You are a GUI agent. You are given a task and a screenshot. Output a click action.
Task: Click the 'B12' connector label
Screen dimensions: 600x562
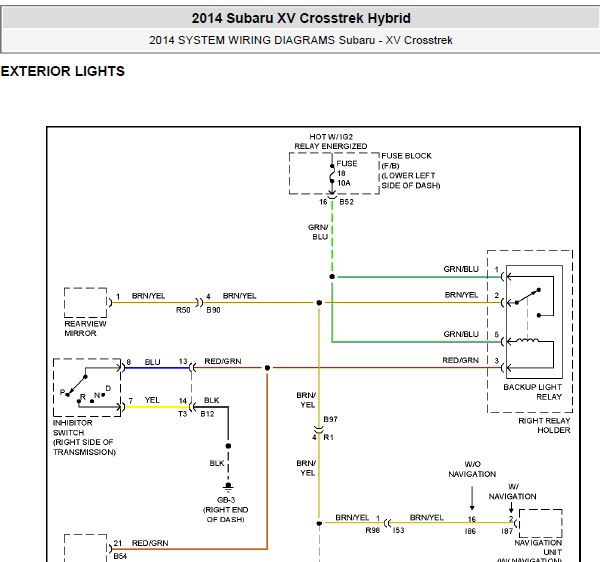click(x=207, y=414)
